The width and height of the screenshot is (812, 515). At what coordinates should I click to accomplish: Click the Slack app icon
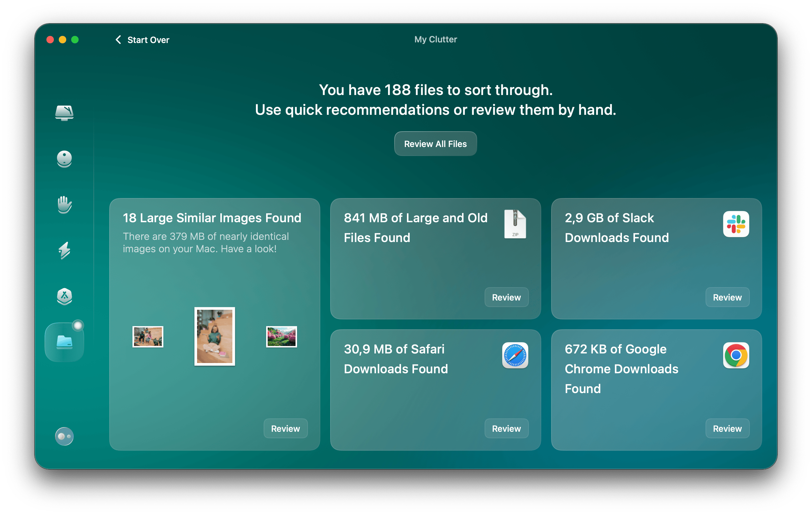point(736,224)
